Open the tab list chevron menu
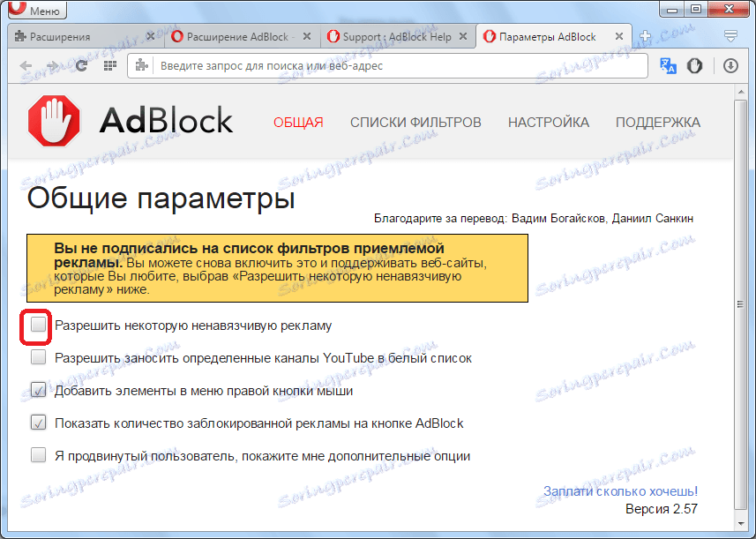 pos(730,35)
